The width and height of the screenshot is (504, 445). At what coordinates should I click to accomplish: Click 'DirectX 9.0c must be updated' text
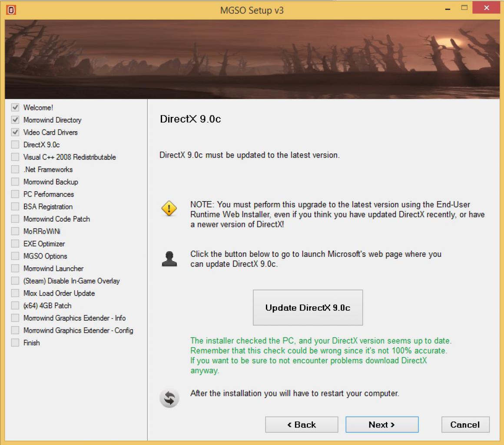tap(249, 155)
